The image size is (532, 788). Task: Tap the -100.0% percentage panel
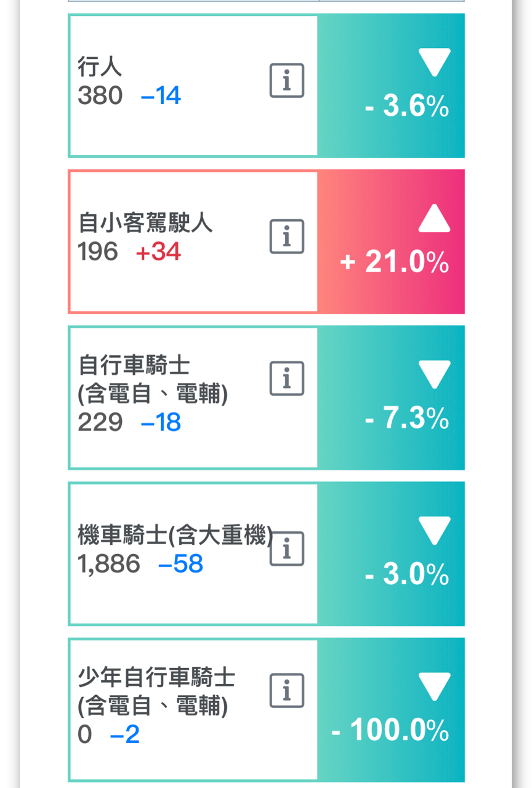tap(391, 710)
